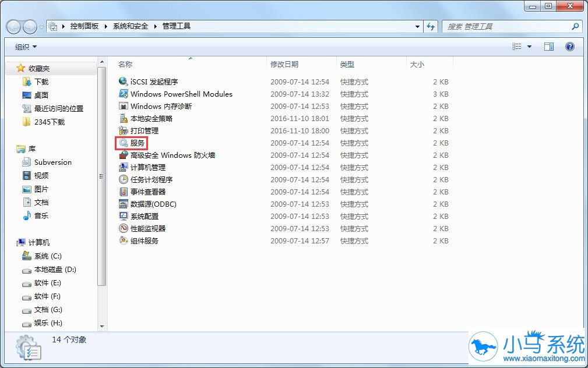The height and width of the screenshot is (368, 588).
Task: Select the 高级安全 Windows 防火墙 icon
Action: tap(123, 155)
